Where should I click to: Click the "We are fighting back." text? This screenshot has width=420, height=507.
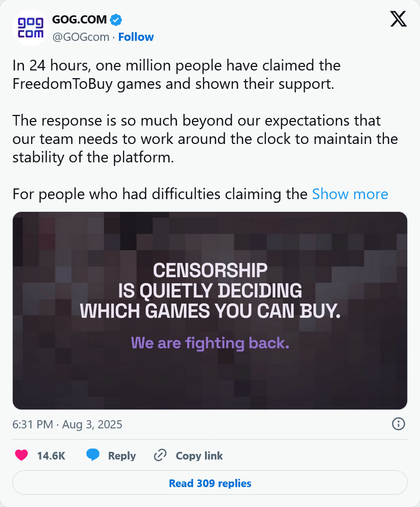pos(210,343)
